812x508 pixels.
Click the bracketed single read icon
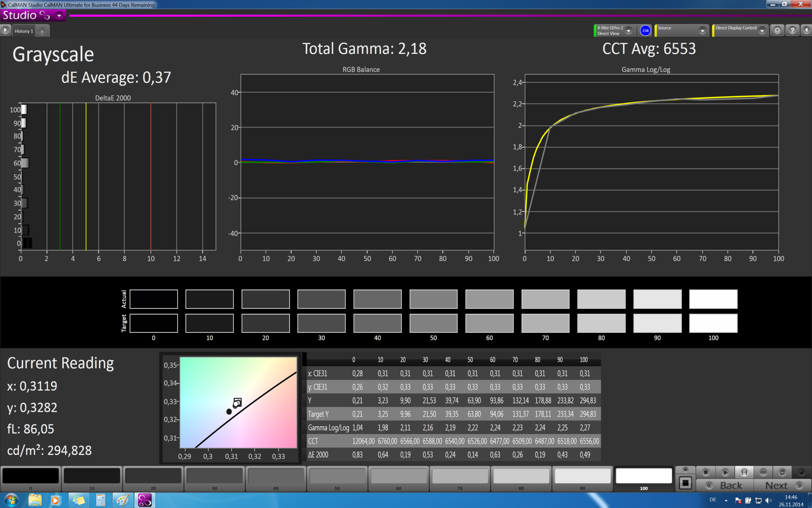pos(744,472)
